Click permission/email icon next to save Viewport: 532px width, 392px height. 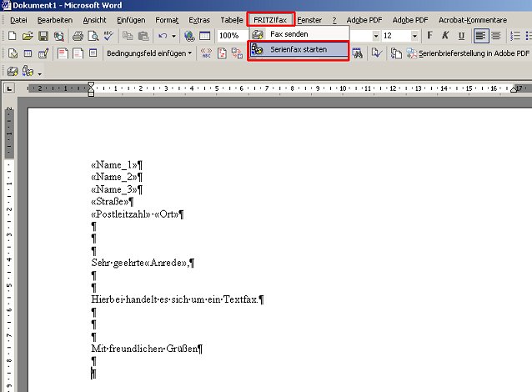(59, 36)
